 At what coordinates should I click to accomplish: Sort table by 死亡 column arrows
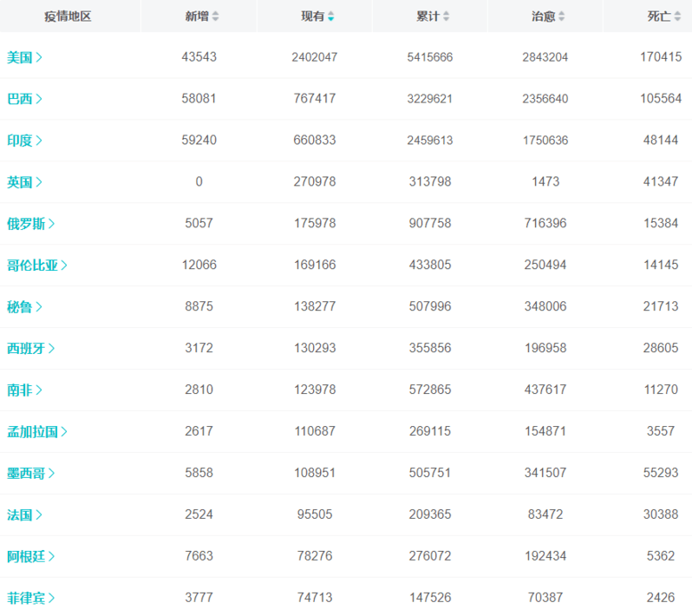677,16
